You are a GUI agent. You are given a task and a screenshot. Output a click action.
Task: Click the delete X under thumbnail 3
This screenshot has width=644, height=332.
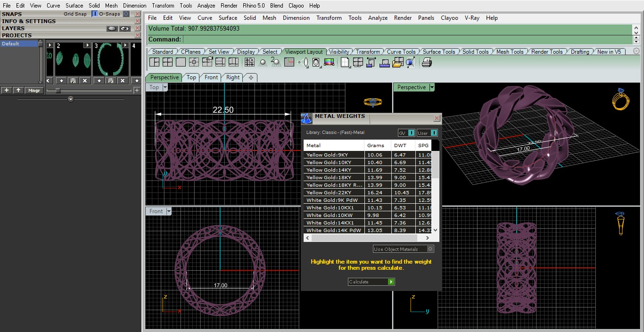pos(123,81)
